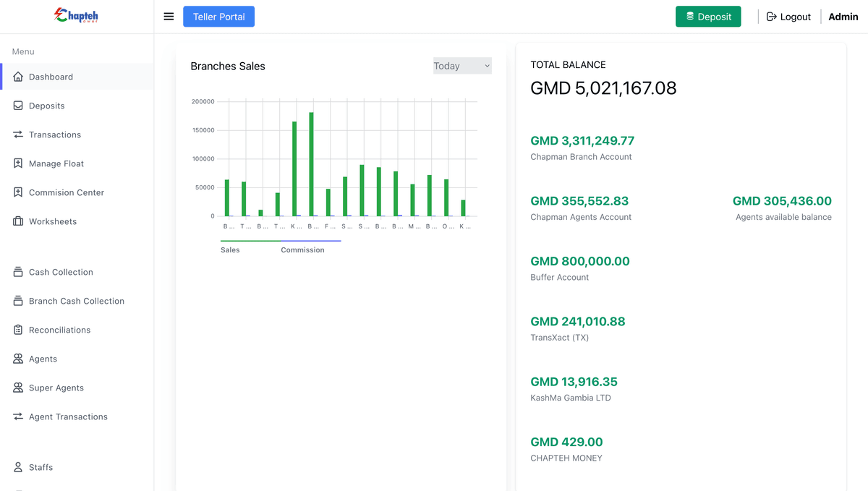Viewport: 868px width, 491px height.
Task: Go to Cash Collection page
Action: coord(61,272)
